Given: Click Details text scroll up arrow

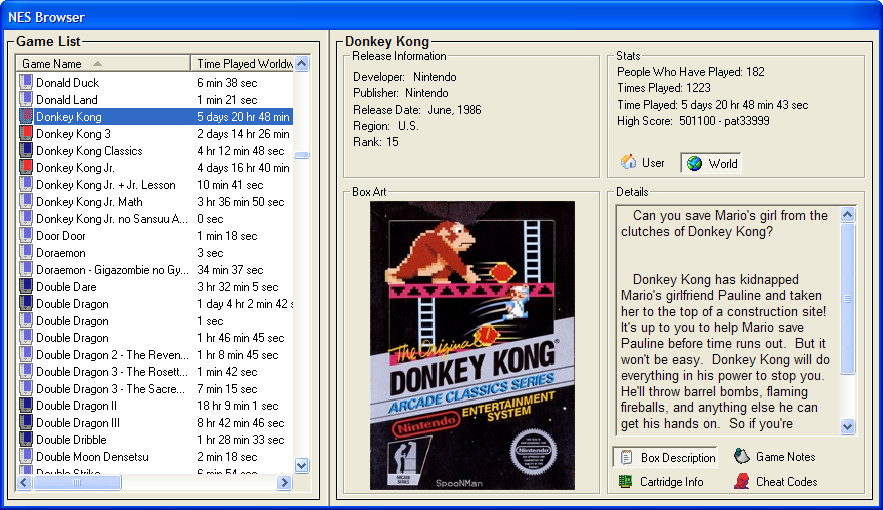Looking at the screenshot, I should click(848, 214).
